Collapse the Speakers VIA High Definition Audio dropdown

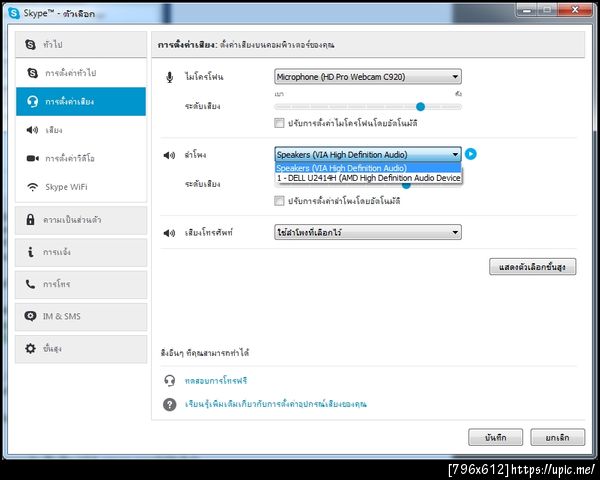(x=368, y=154)
